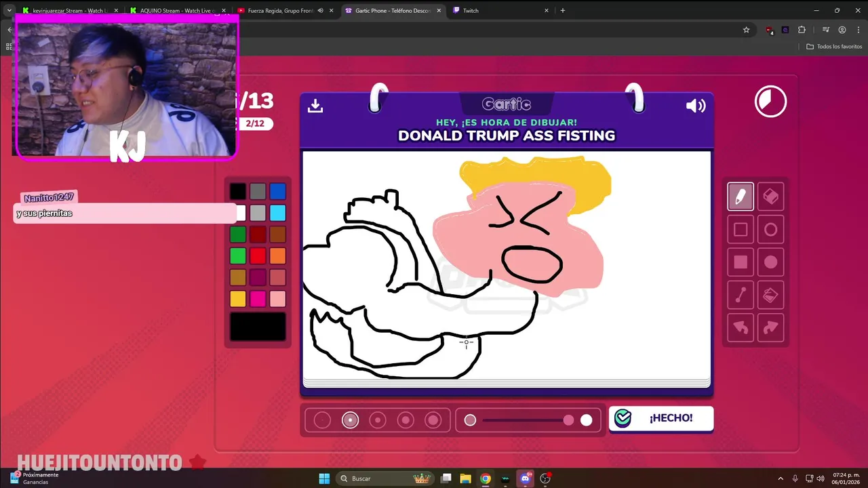Open the Todos los favoritos folder
The image size is (868, 488).
point(834,47)
